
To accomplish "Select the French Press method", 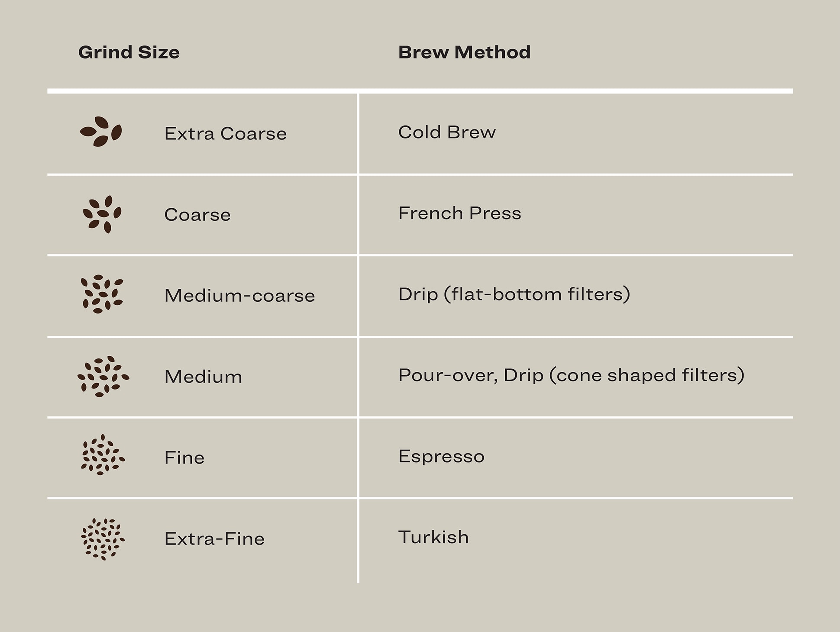I will [459, 213].
